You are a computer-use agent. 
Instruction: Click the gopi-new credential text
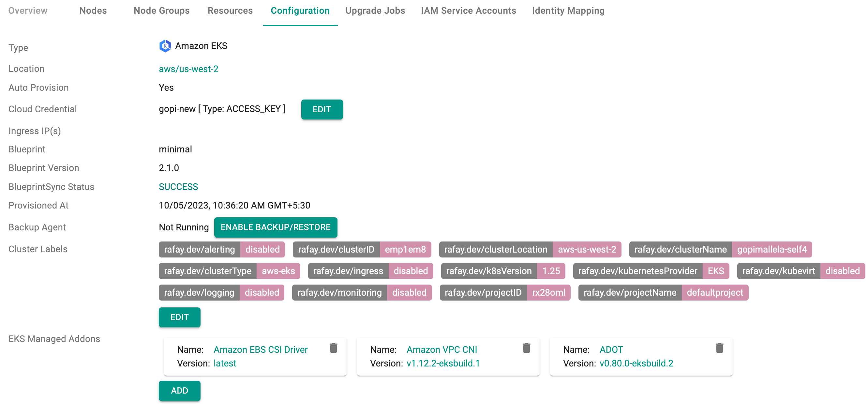coord(222,109)
